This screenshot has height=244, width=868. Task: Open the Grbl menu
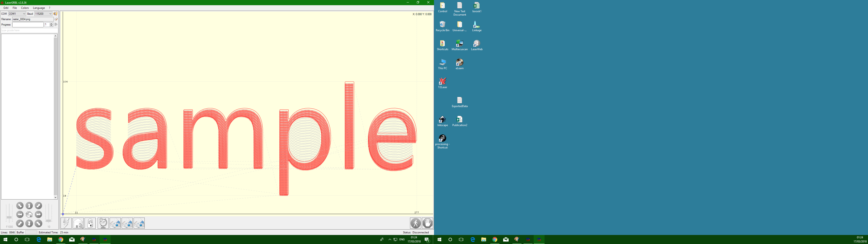[x=6, y=8]
